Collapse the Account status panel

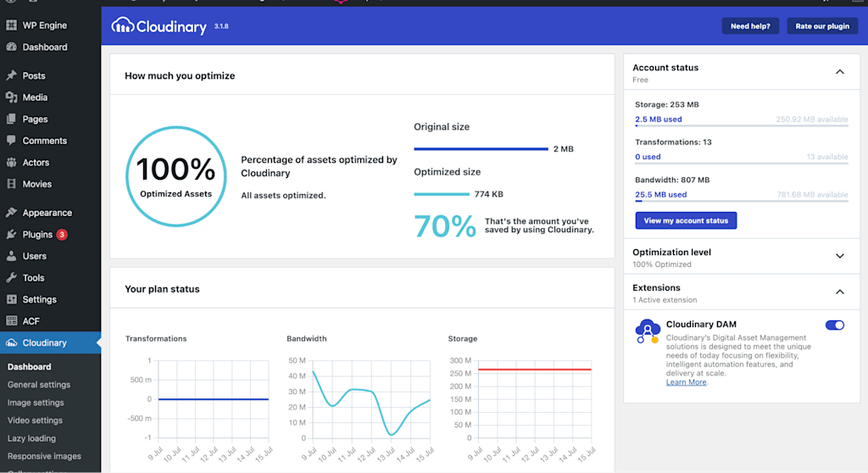(840, 72)
